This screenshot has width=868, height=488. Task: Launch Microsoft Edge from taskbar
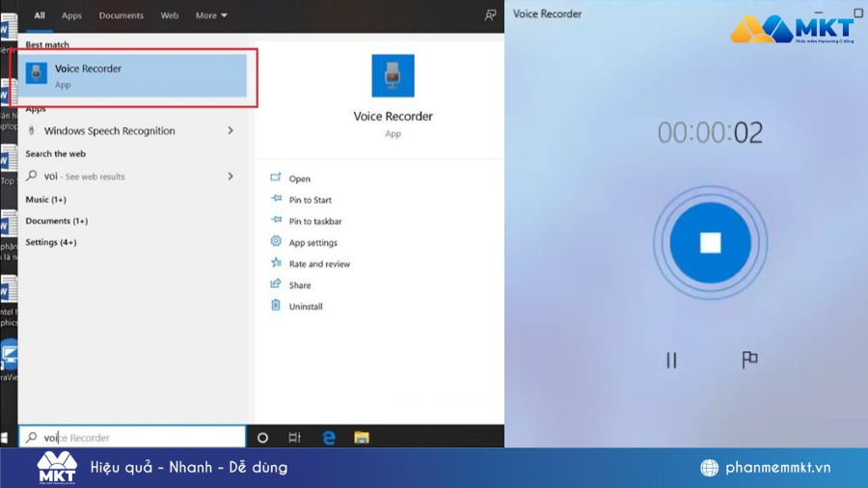(x=329, y=438)
